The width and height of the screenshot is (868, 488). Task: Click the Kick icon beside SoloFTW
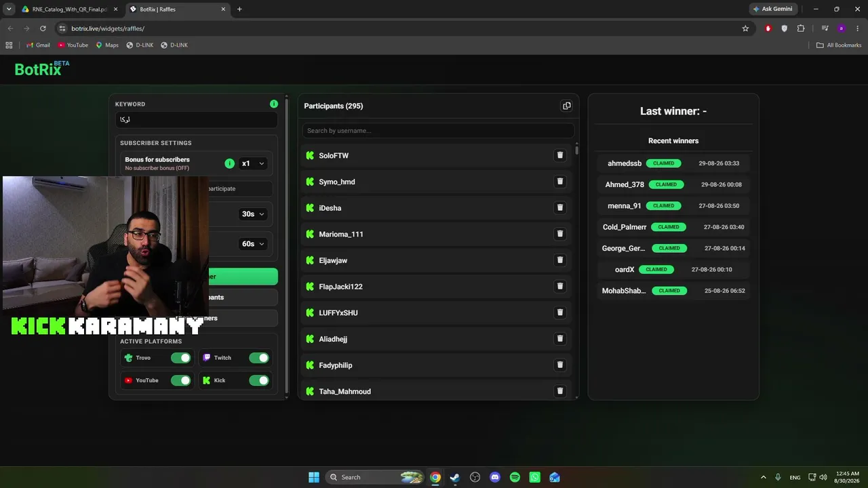click(310, 156)
